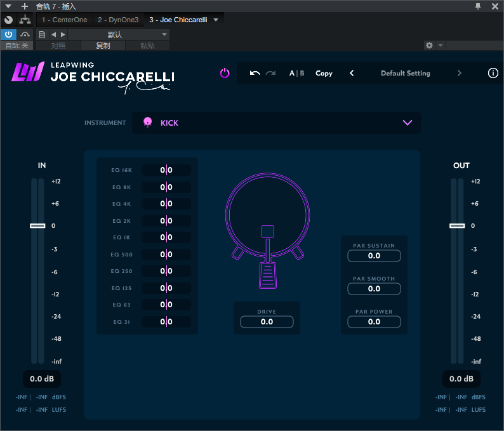Click the EQ 63 value field

(x=166, y=305)
